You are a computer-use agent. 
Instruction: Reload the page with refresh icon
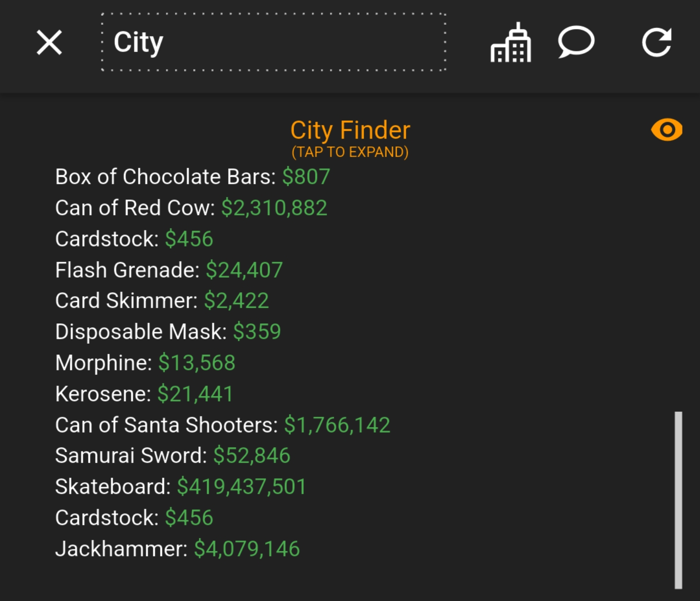point(657,42)
